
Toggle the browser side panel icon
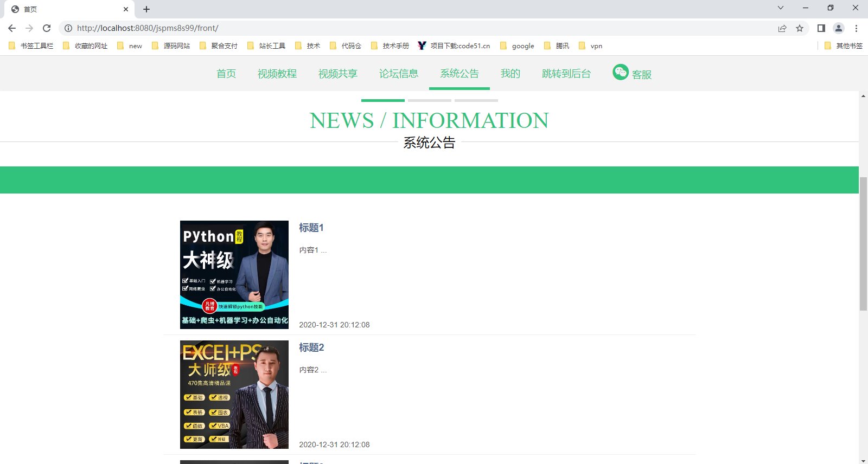tap(821, 28)
